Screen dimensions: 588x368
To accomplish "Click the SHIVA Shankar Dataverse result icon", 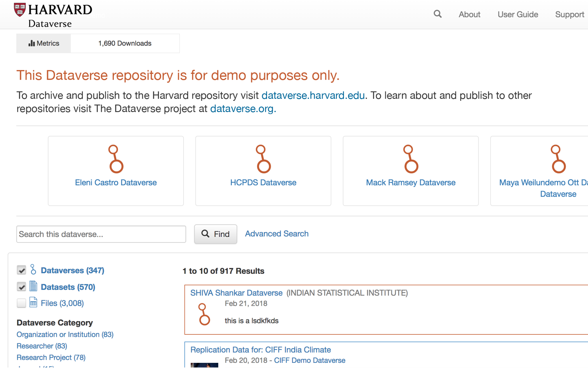I will 204,314.
